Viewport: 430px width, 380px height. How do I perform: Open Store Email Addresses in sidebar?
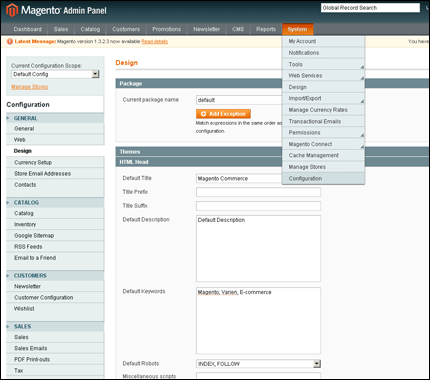point(55,173)
